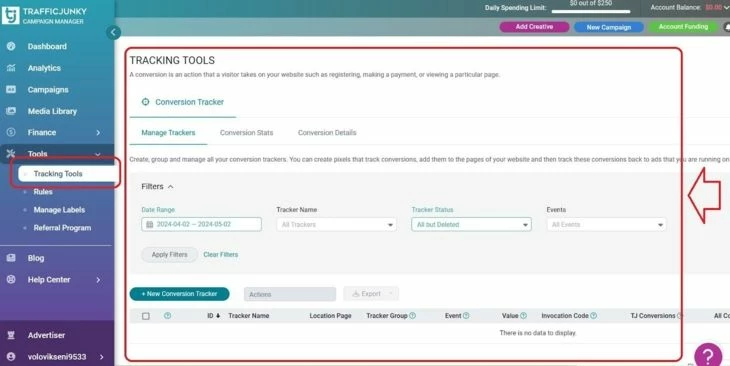Open Media Library in the sidebar
Screen dimensions: 730x366
point(52,111)
